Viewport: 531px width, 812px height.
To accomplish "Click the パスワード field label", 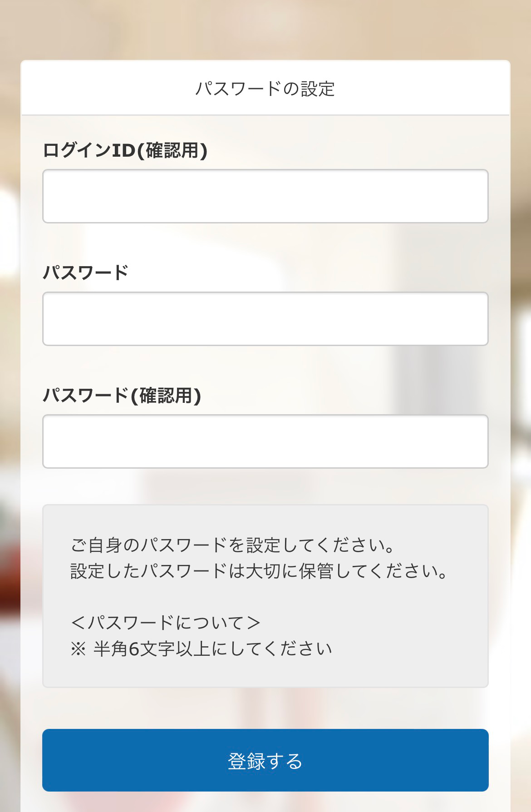I will [86, 272].
